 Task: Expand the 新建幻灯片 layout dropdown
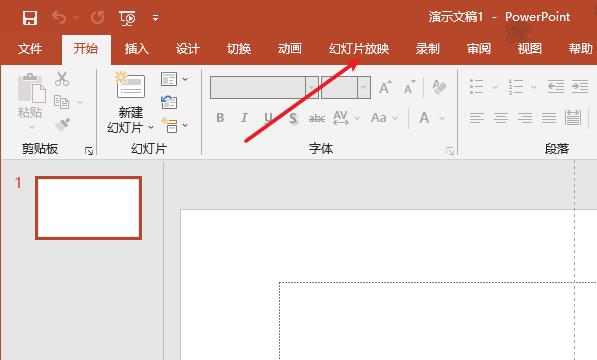point(151,127)
